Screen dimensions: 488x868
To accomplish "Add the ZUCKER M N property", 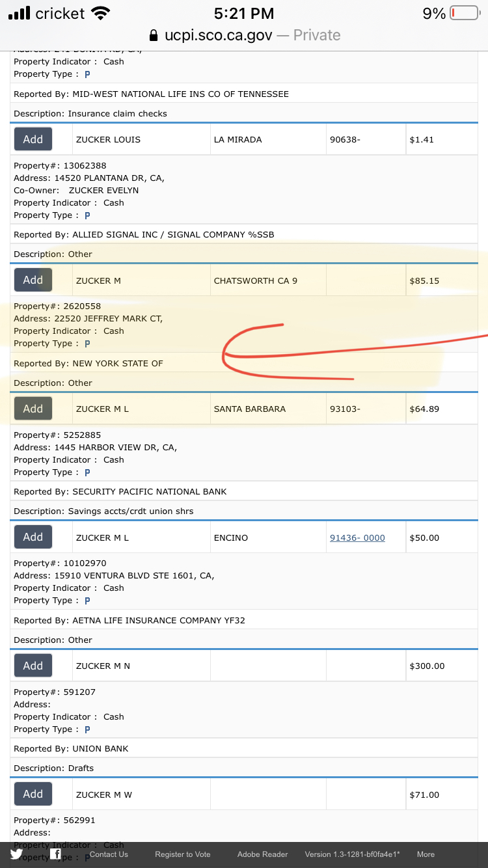I will [x=33, y=666].
